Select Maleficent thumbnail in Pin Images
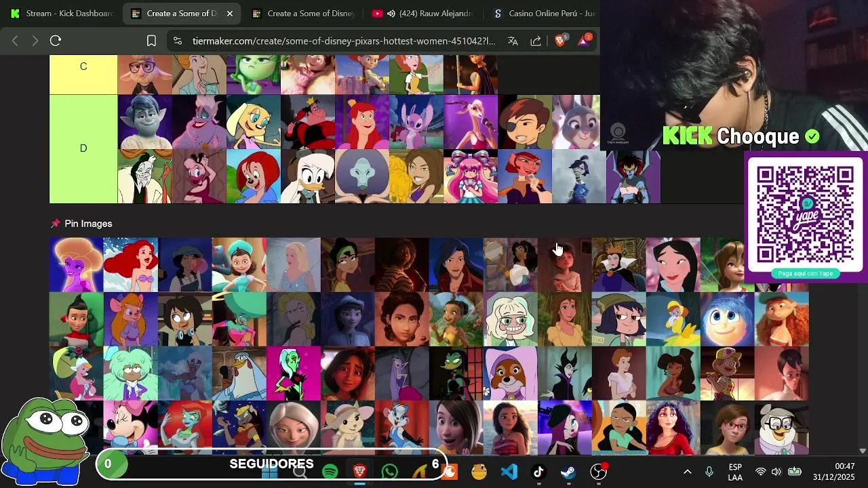Image resolution: width=868 pixels, height=488 pixels. coord(565,373)
